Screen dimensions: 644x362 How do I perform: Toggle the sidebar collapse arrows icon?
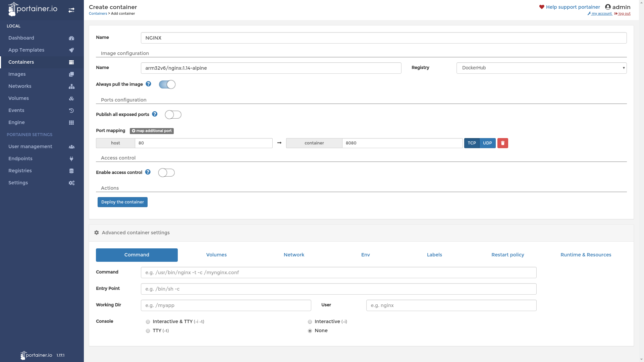click(x=71, y=10)
